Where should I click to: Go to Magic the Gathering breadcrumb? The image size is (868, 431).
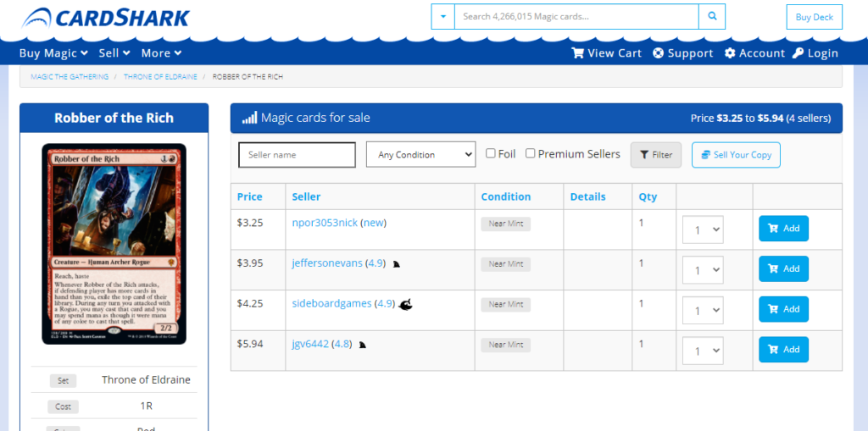tap(70, 77)
